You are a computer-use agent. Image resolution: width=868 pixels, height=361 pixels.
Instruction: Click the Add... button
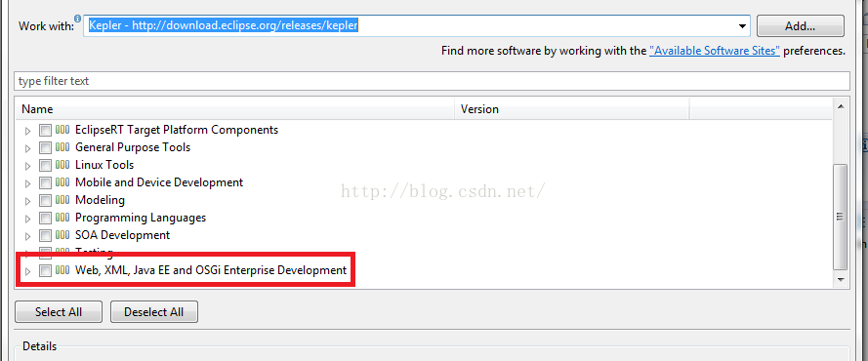tap(800, 26)
